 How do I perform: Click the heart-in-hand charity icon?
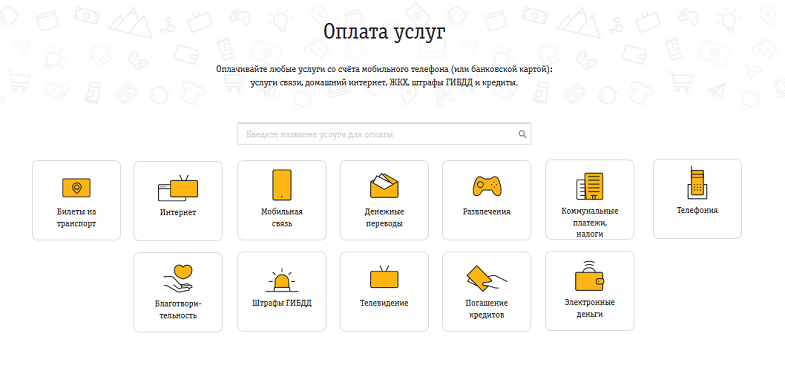pyautogui.click(x=178, y=279)
